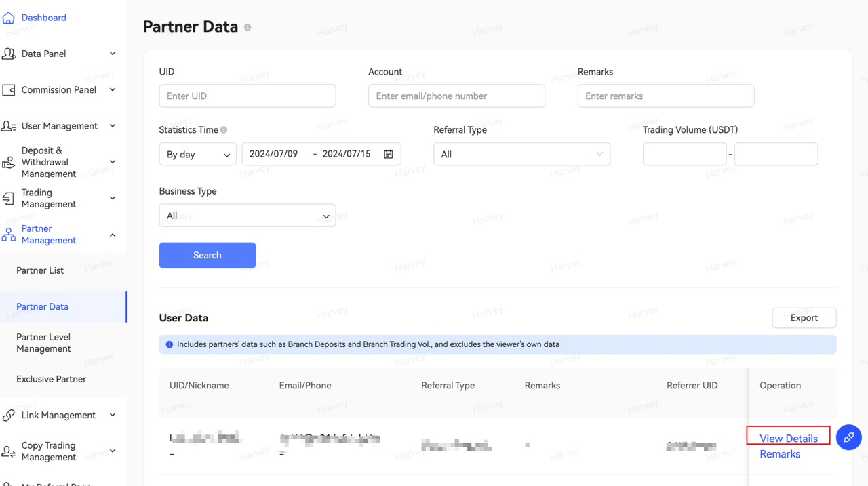Click info icon beside Partner Data title
The height and width of the screenshot is (486, 868).
248,28
